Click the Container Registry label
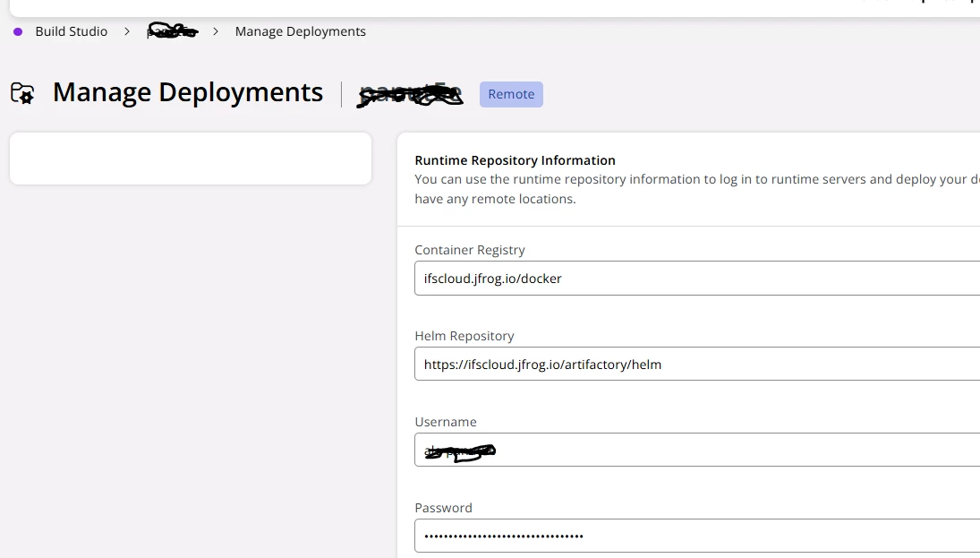 [x=470, y=250]
